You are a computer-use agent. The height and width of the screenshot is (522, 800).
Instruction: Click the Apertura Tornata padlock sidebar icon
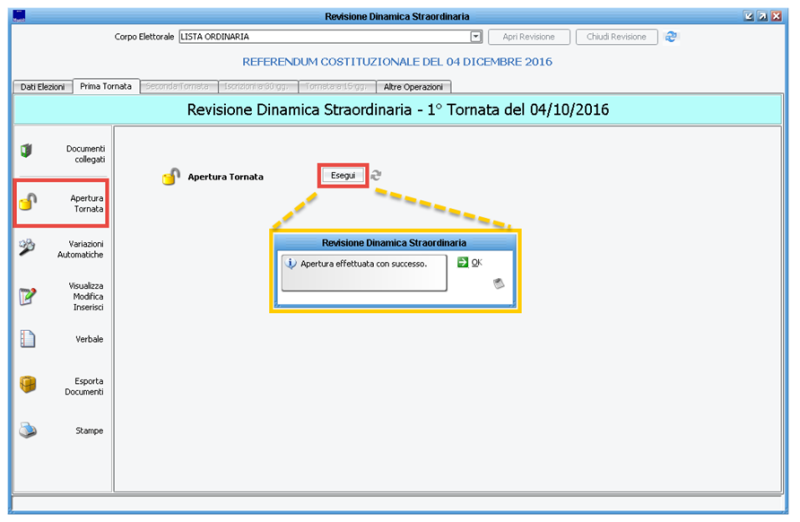[x=28, y=202]
